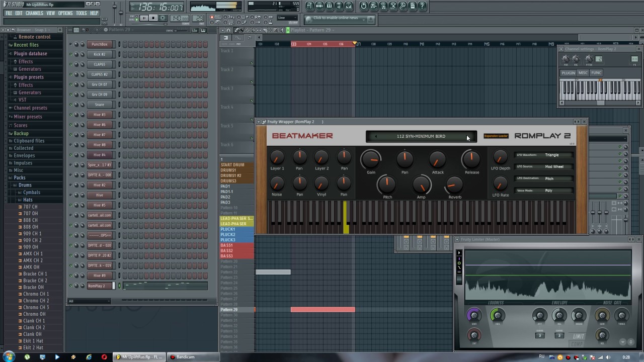Open the EDIT menu
The width and height of the screenshot is (644, 362).
(19, 13)
